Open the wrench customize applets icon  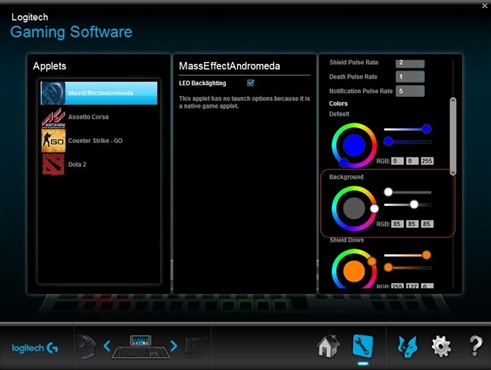pos(363,347)
